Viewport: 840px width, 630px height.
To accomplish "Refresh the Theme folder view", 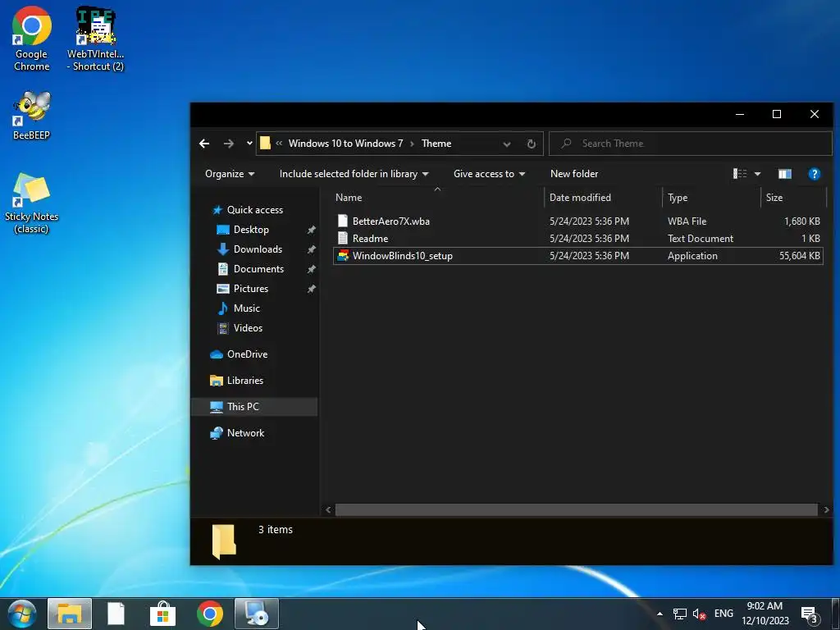I will pyautogui.click(x=531, y=144).
